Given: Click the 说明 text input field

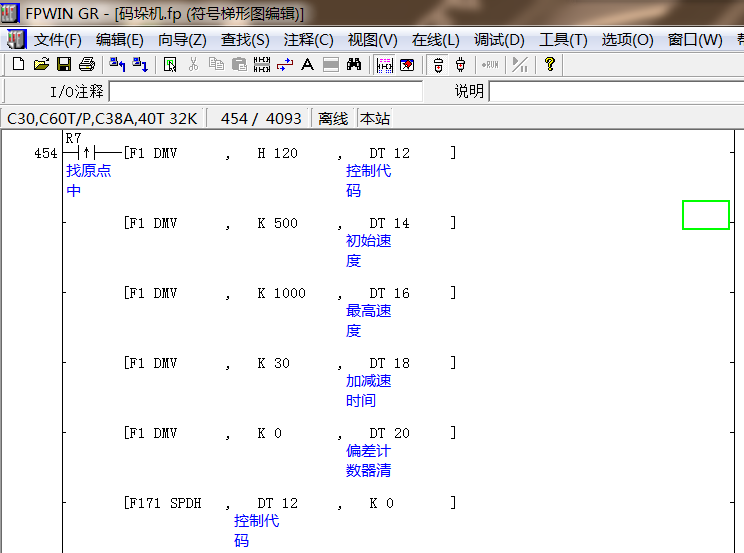Looking at the screenshot, I should coord(615,92).
